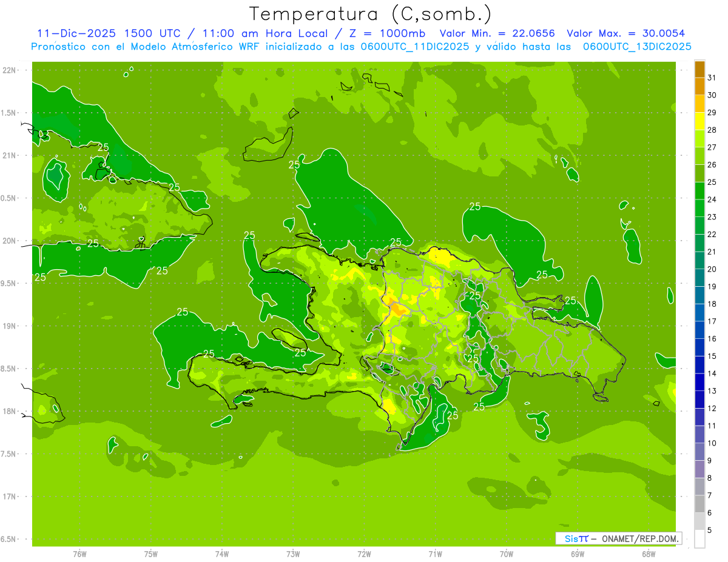Click the legend swatch between 24 and 25
Screen dimensions: 728x562
pyautogui.click(x=699, y=190)
